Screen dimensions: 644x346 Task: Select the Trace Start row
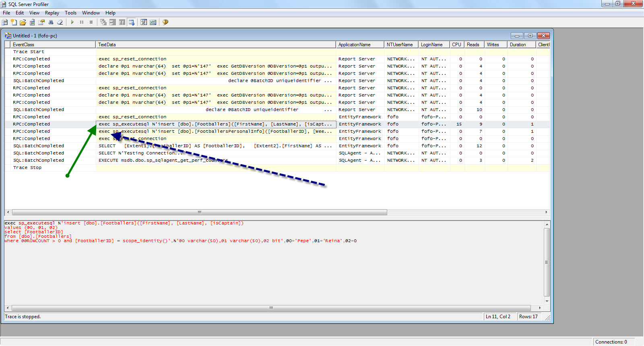[277, 52]
